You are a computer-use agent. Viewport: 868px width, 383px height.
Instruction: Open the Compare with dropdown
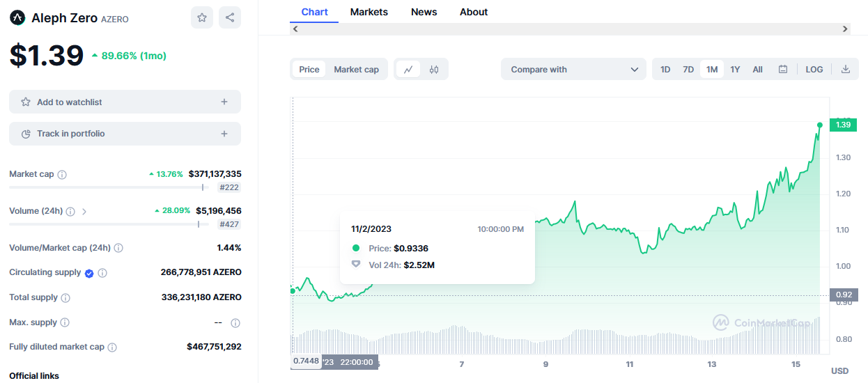573,70
